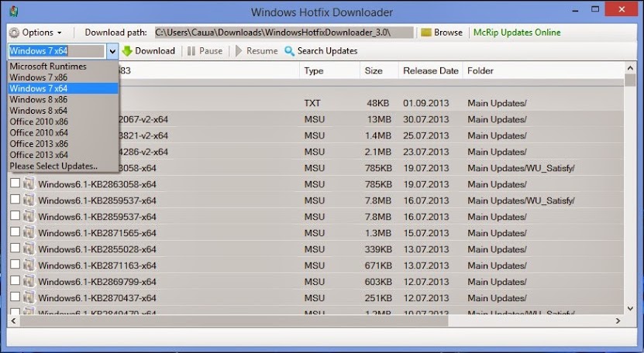Check the Windows6.1-KB2871163-x64 checkbox

point(15,264)
